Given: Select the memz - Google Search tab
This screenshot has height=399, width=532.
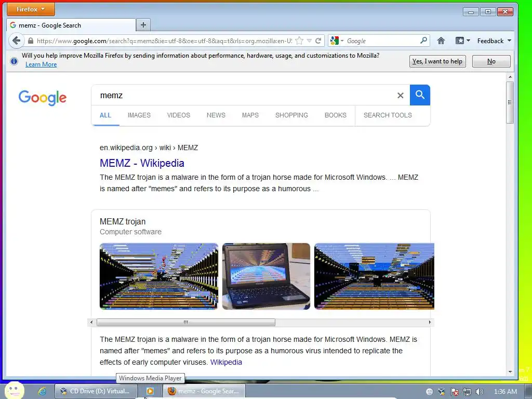Looking at the screenshot, I should pyautogui.click(x=71, y=25).
